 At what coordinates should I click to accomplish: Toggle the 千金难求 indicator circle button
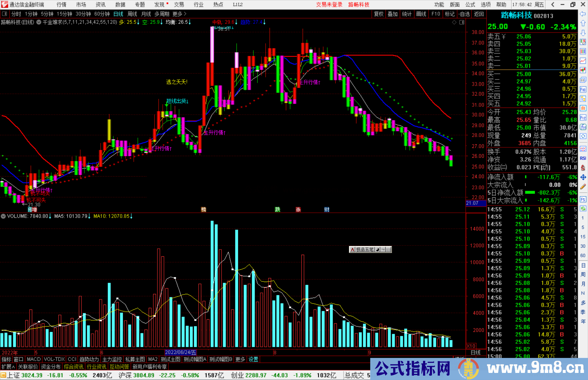tap(39, 22)
